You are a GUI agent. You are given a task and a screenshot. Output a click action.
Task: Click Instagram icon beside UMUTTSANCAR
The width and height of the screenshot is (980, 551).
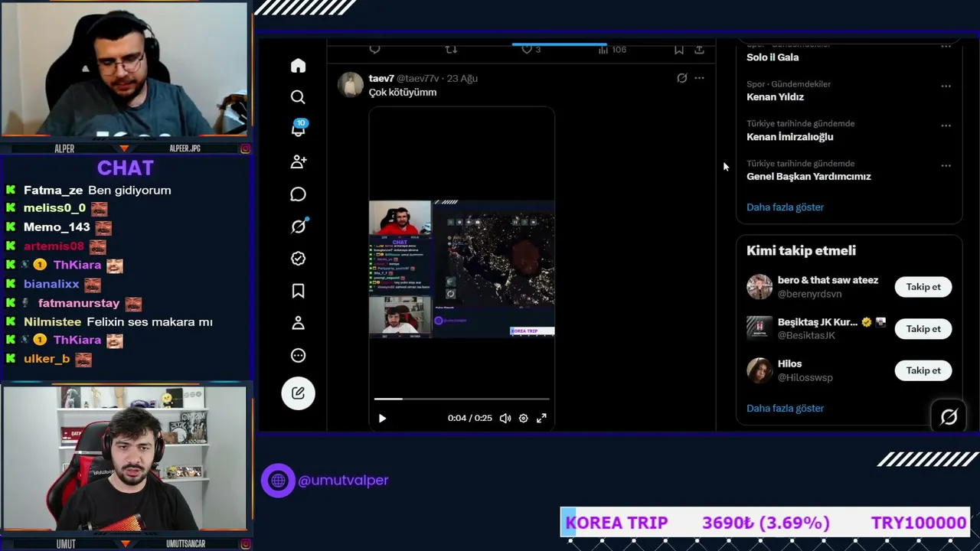(x=245, y=544)
